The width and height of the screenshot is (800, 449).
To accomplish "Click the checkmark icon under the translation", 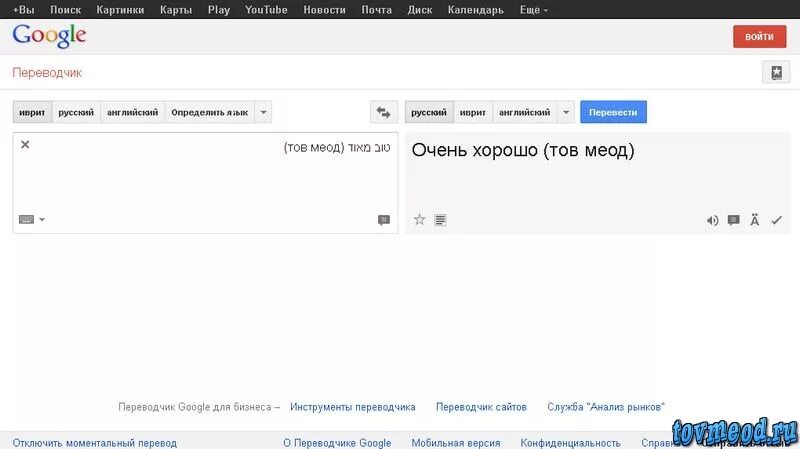I will [776, 220].
